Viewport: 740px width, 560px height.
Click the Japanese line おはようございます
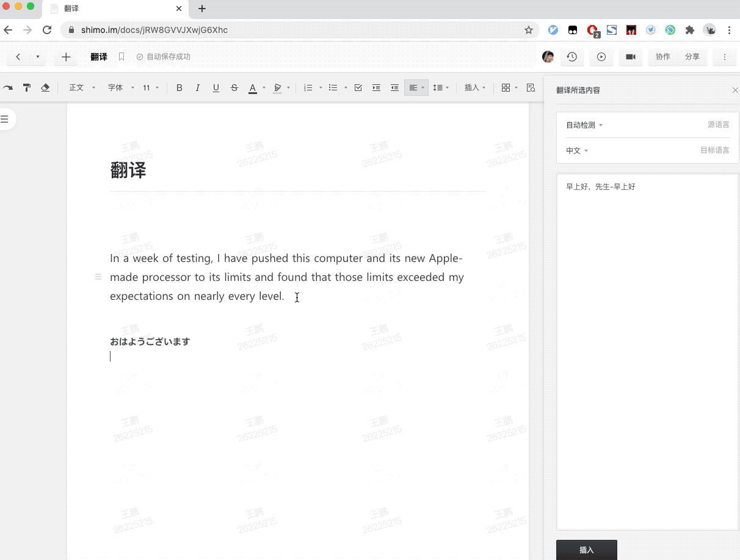pos(150,342)
